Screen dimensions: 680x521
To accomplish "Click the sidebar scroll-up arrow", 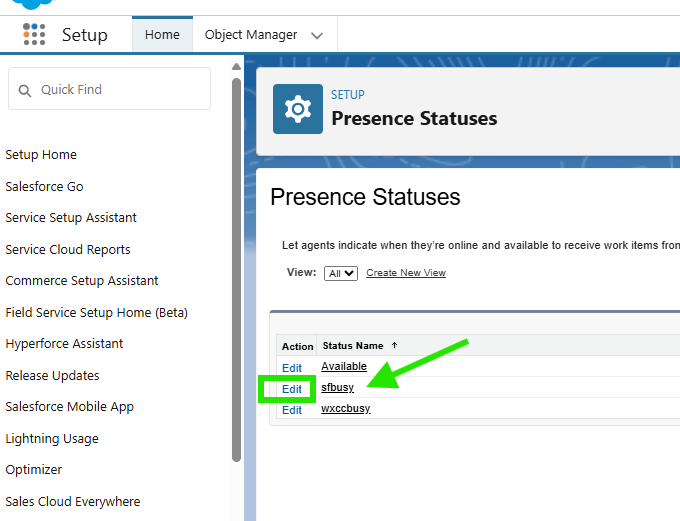I will point(236,66).
